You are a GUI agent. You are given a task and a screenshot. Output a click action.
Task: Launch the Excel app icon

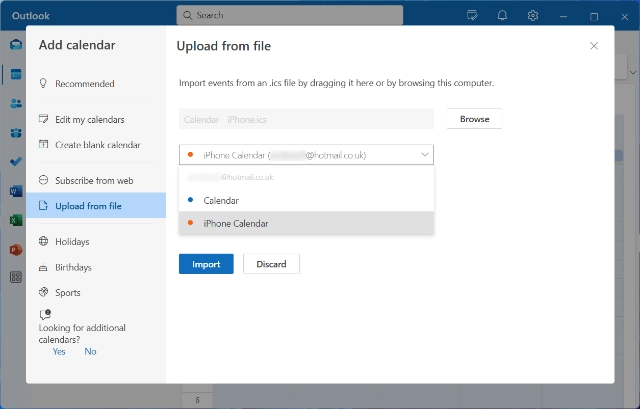click(16, 220)
